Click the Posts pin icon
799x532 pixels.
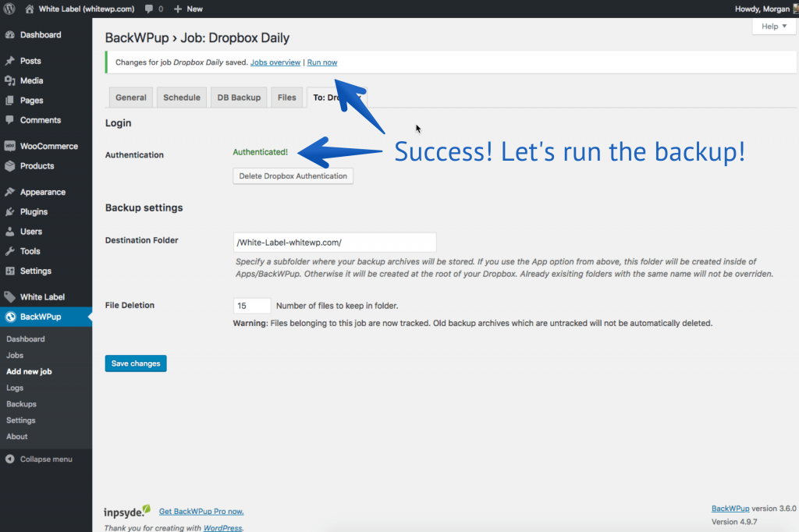point(9,61)
